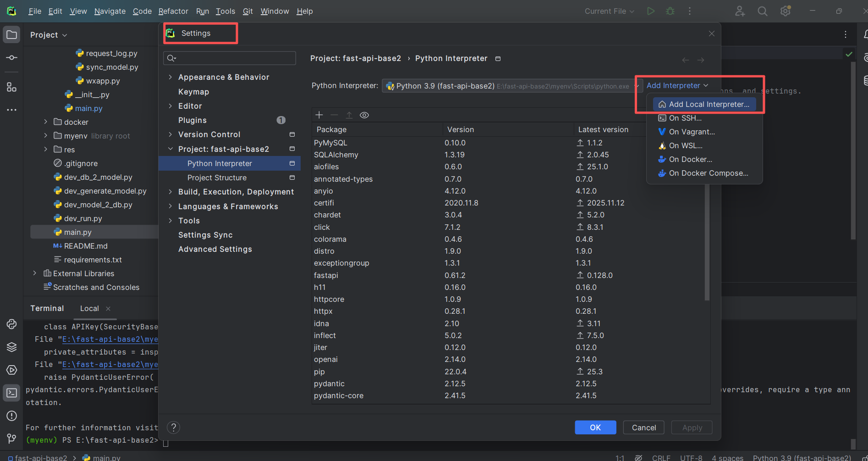
Task: Select the fastapi package row
Action: coord(508,275)
